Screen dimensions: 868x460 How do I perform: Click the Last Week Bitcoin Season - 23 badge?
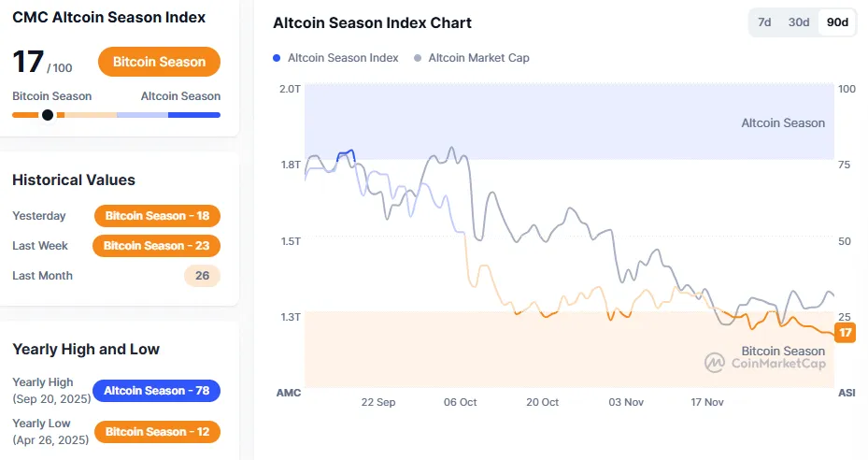(156, 246)
